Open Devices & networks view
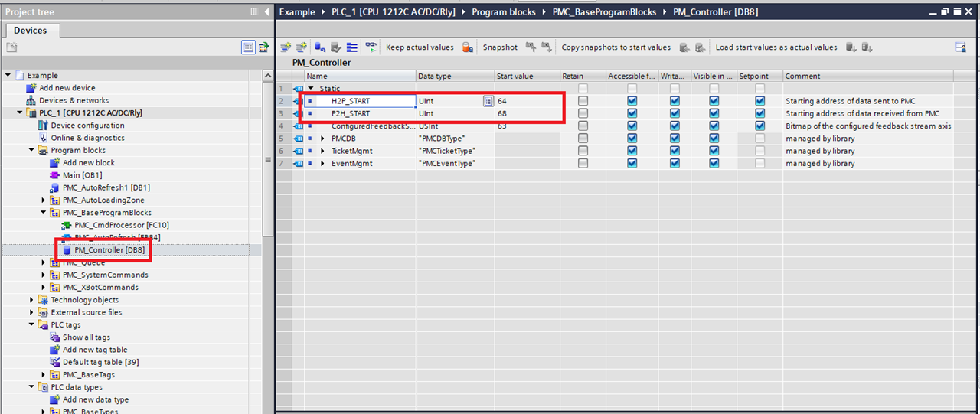 point(73,100)
